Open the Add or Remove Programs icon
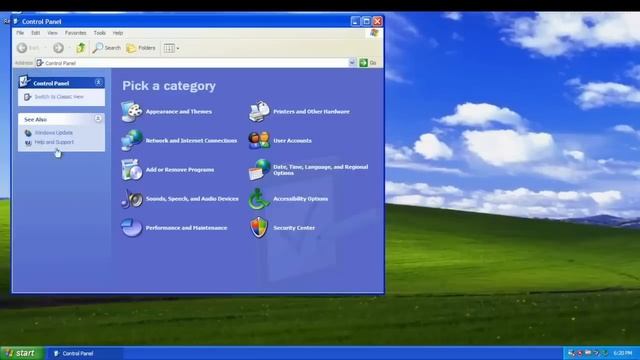This screenshot has height=360, width=640. coord(131,169)
